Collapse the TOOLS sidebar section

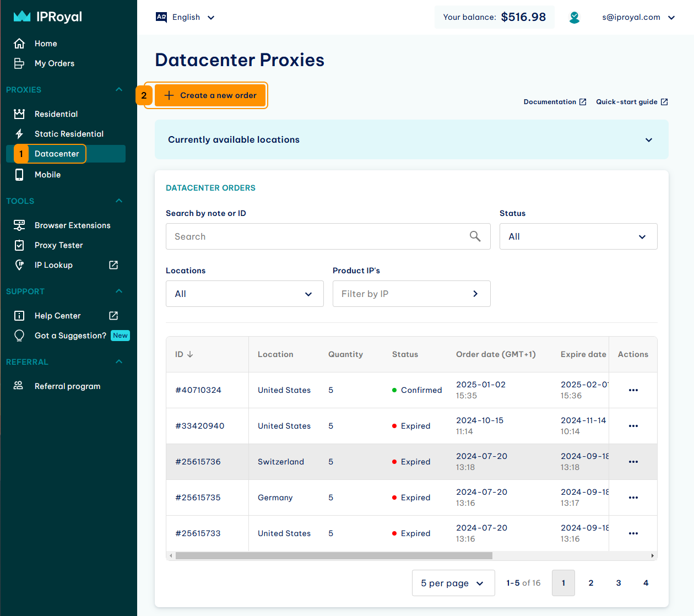point(119,201)
